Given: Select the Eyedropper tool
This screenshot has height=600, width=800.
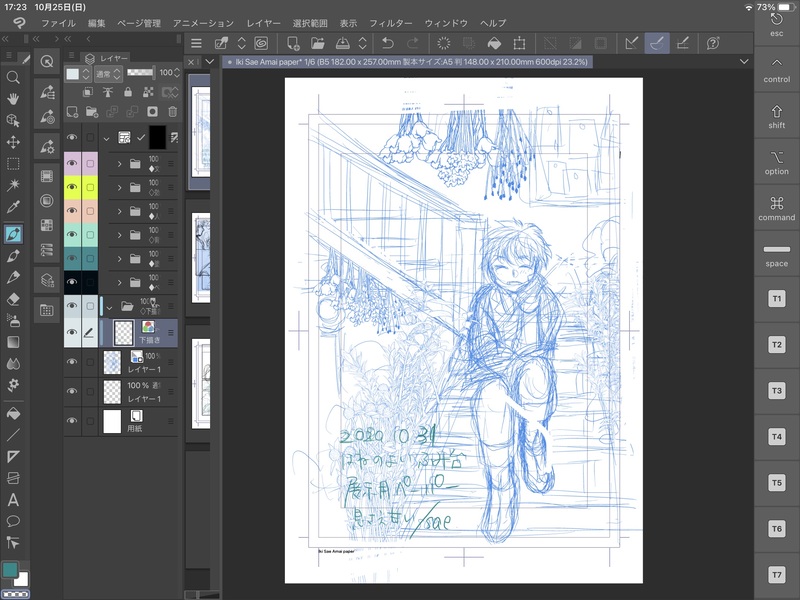Looking at the screenshot, I should pos(13,207).
